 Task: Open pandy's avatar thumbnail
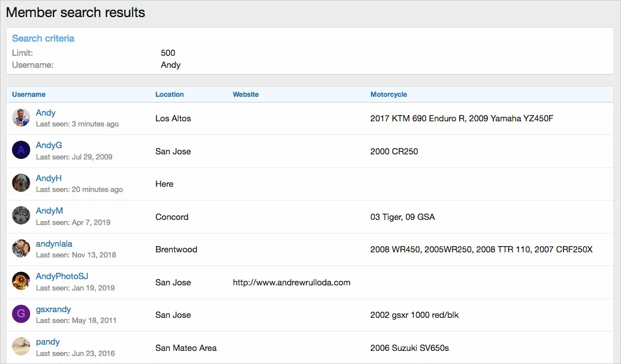click(21, 347)
